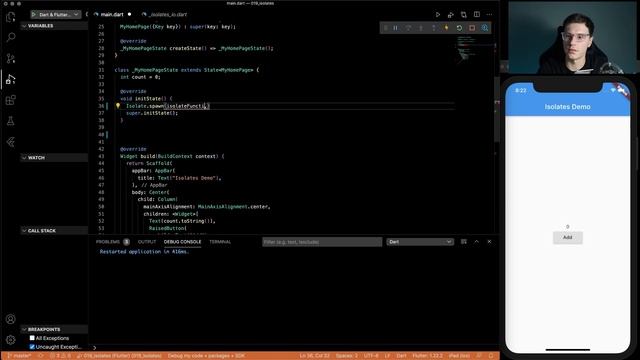Viewport: 640px width, 360px height.
Task: Toggle the Uncaught Exceptions breakpoint checkbox
Action: 32,347
